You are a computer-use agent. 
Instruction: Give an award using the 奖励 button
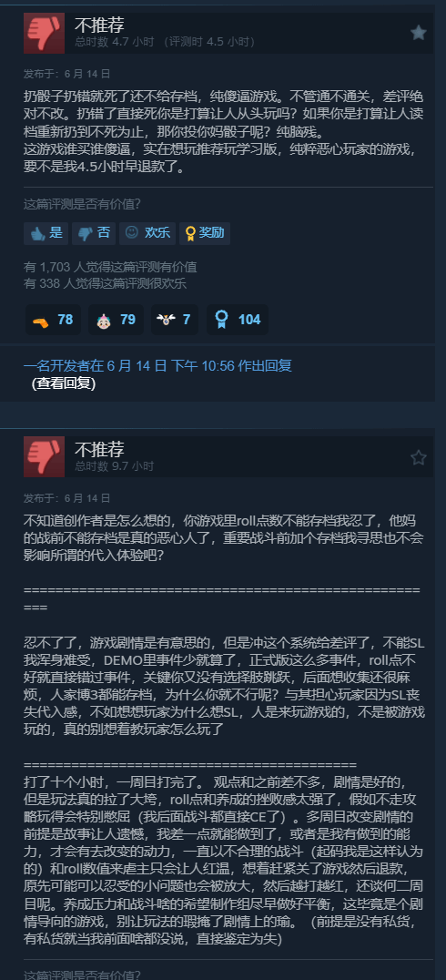[x=204, y=233]
